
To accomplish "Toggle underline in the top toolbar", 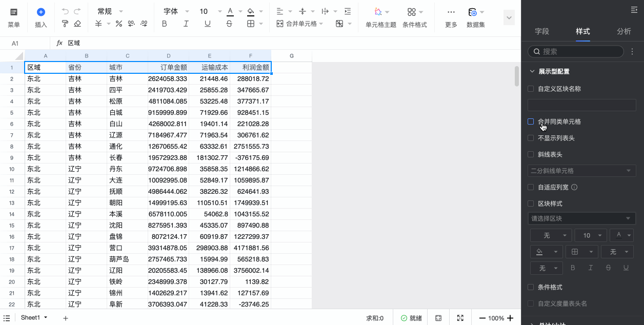I will (208, 24).
